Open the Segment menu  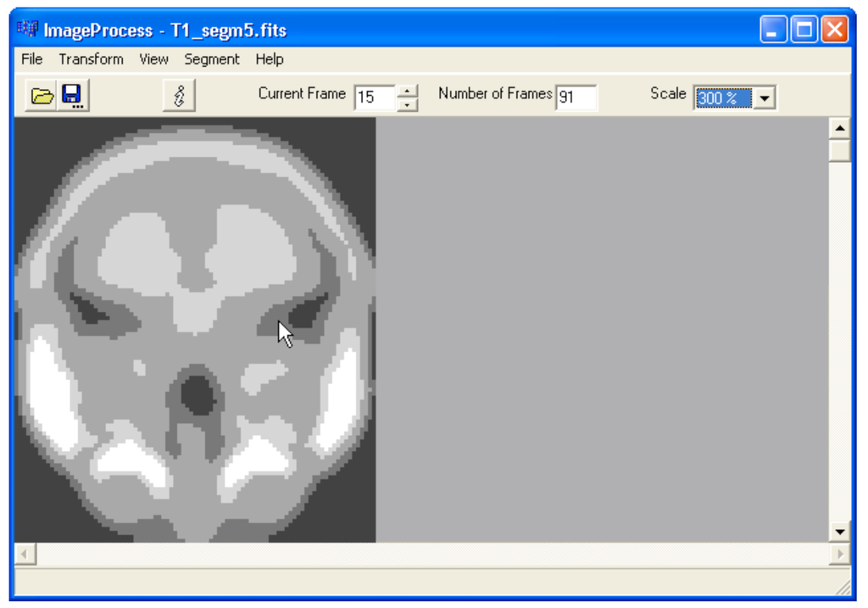click(212, 59)
